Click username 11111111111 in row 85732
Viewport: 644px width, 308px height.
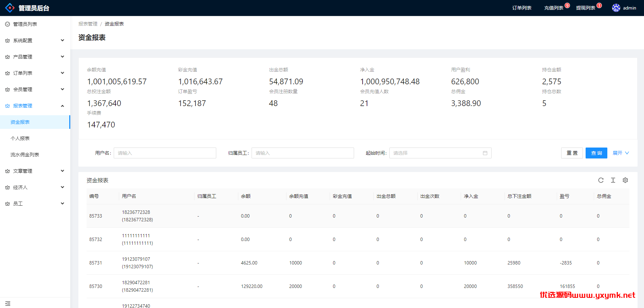(136, 236)
